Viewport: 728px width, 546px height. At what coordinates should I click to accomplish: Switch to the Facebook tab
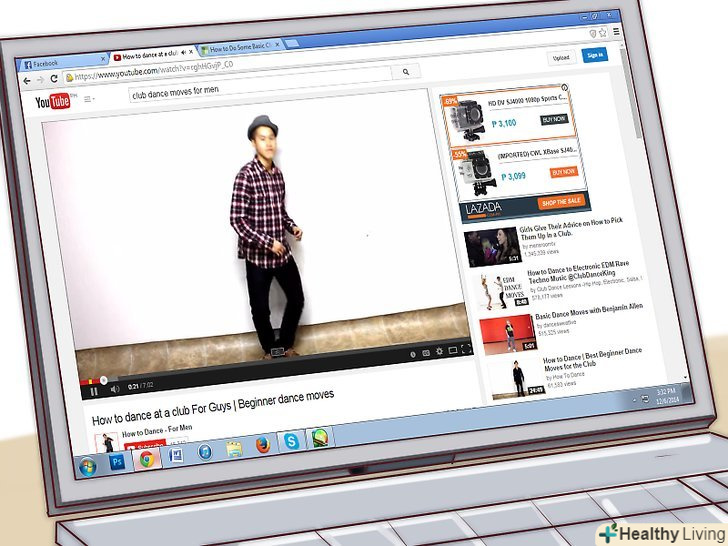click(62, 63)
